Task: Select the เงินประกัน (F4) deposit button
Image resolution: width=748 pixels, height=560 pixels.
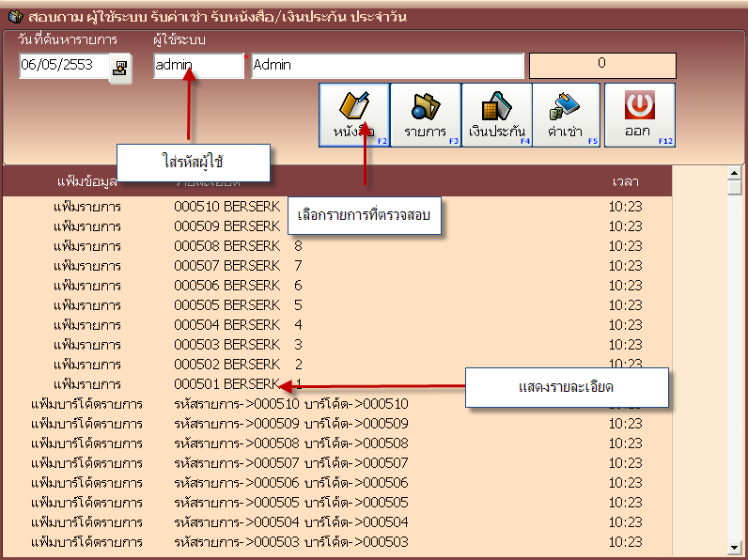Action: (x=496, y=115)
